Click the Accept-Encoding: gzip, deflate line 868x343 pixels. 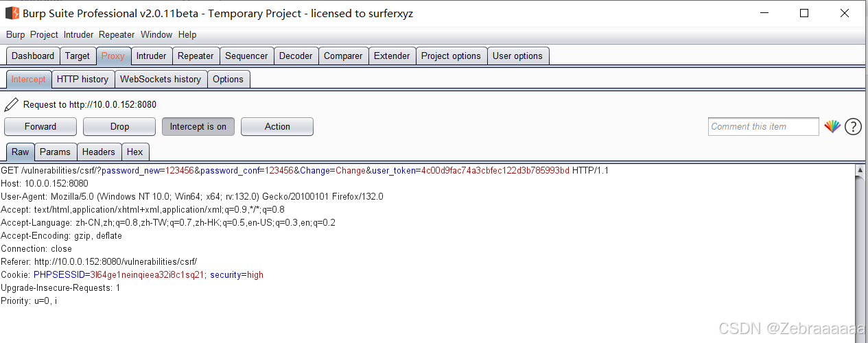[61, 236]
